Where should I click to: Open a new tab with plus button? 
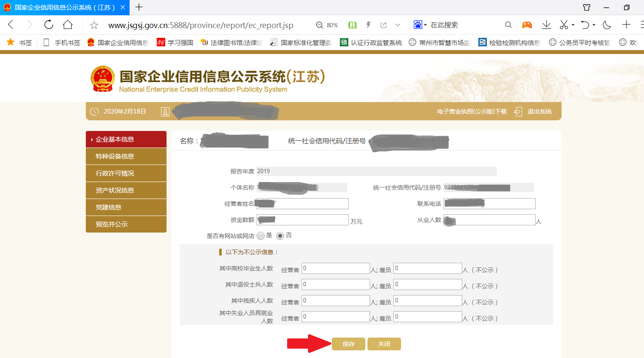click(x=139, y=7)
